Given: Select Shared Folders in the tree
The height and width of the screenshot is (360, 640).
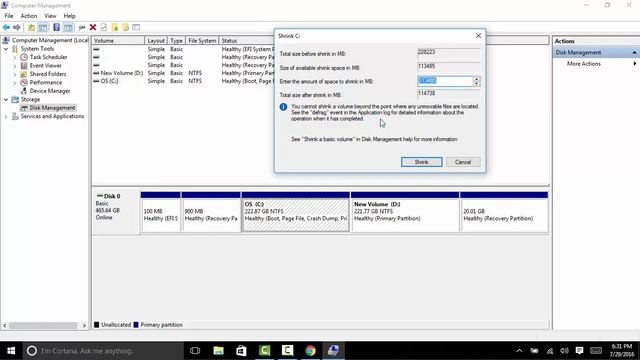Looking at the screenshot, I should 48,74.
